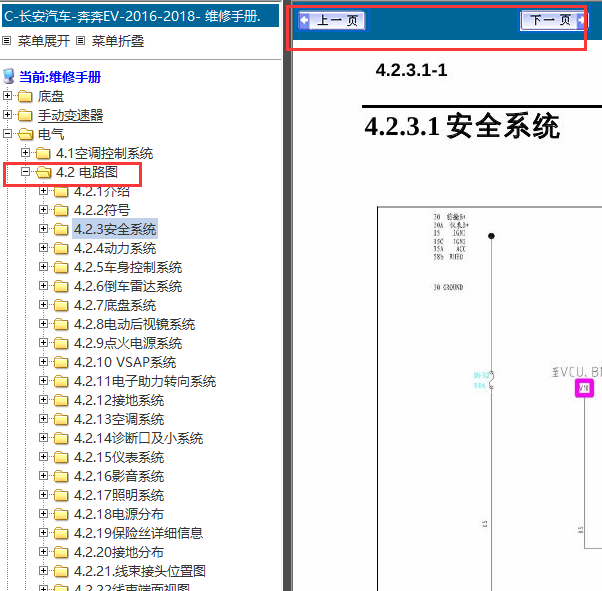Click the icon beside 菜单展开
Viewport: 602px width, 591px height.
tap(7, 40)
